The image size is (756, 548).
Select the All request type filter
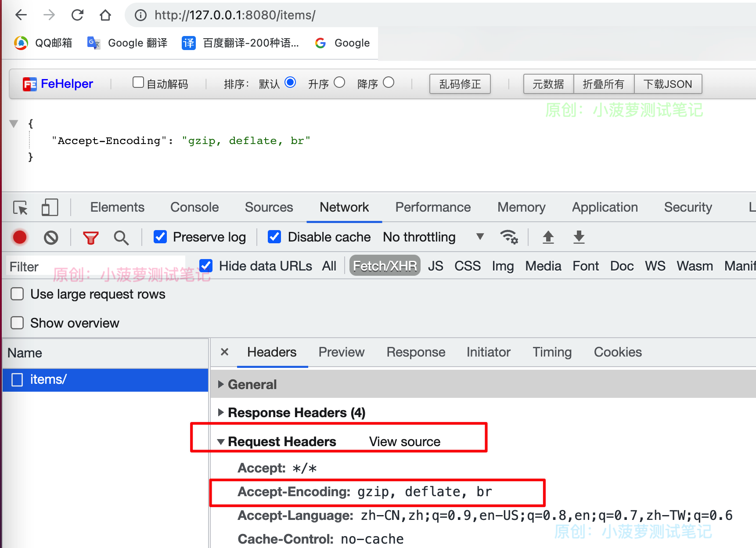point(329,266)
